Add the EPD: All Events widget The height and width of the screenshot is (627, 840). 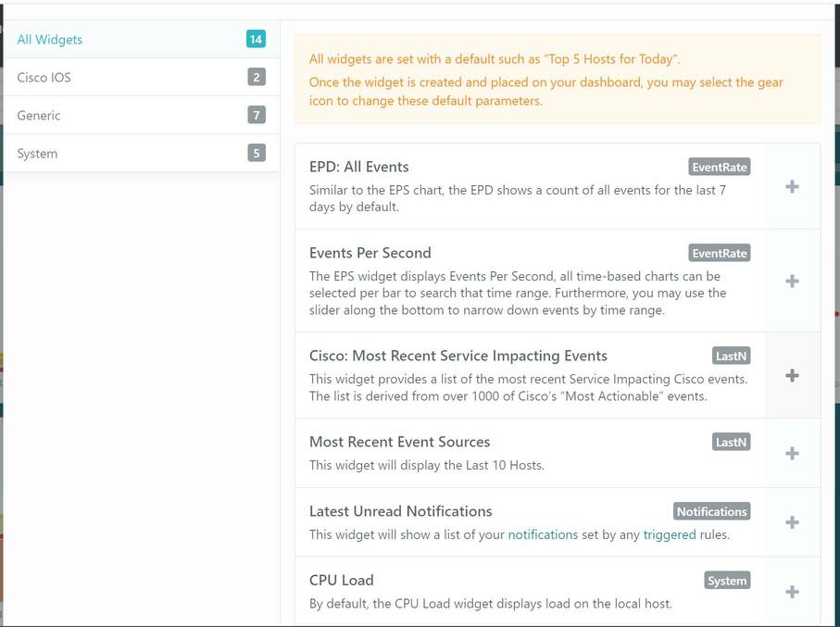point(792,187)
